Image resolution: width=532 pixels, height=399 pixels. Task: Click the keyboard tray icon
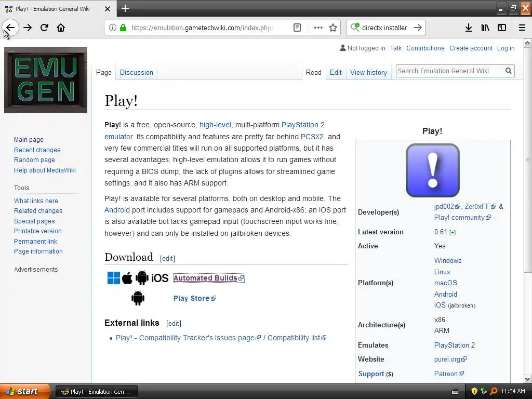[x=455, y=392]
